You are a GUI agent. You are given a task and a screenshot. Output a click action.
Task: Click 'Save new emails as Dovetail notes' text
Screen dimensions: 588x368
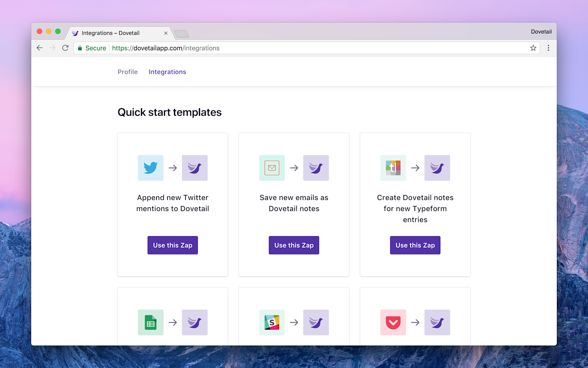tap(294, 203)
